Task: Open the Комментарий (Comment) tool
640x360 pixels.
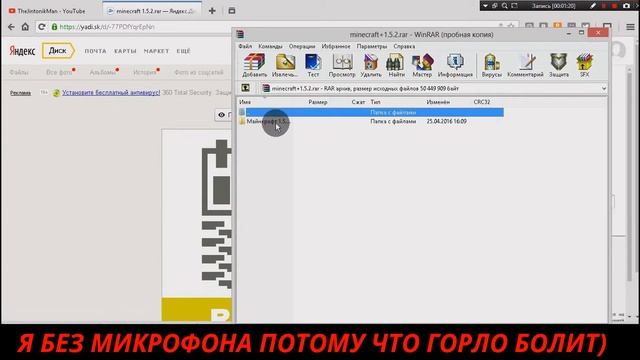Action: (x=525, y=65)
